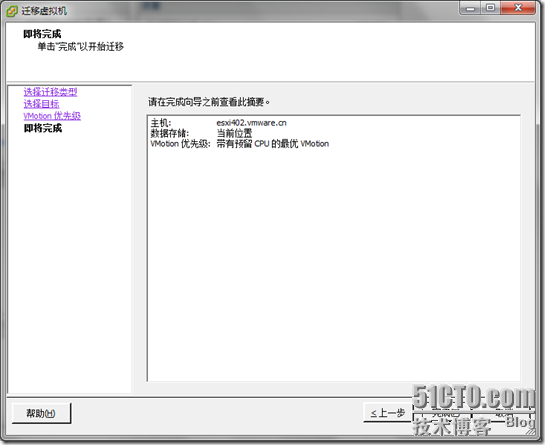The width and height of the screenshot is (545, 445).
Task: Click the 完成 finish button
Action: pos(442,415)
